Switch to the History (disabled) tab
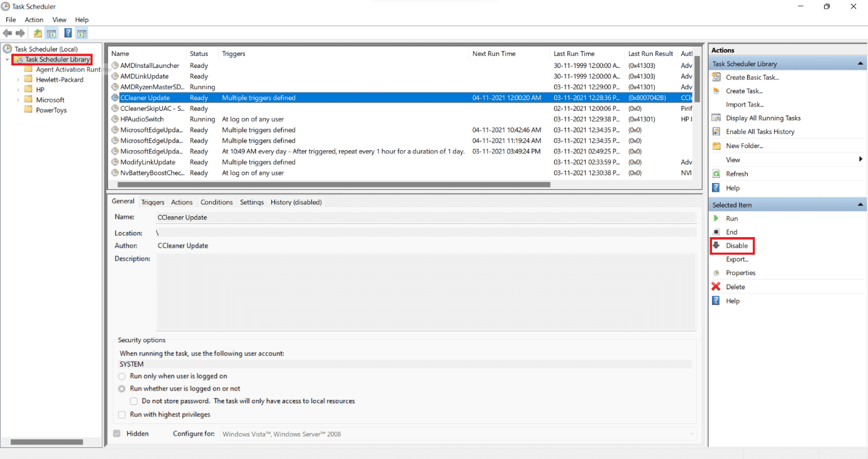The image size is (868, 459). pos(296,202)
